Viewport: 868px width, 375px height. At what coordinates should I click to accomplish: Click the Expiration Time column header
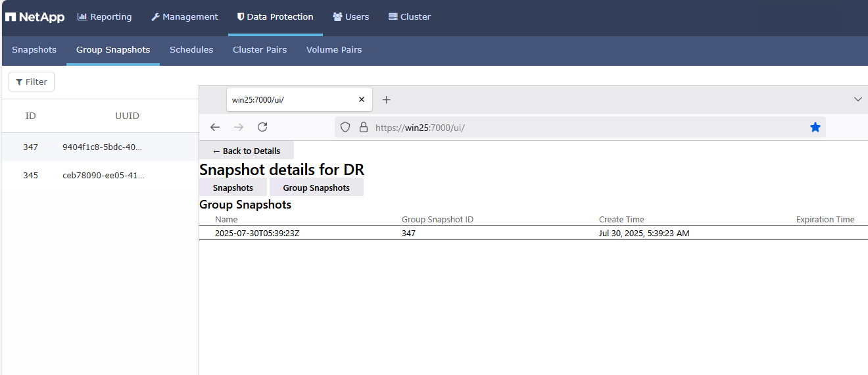(825, 219)
